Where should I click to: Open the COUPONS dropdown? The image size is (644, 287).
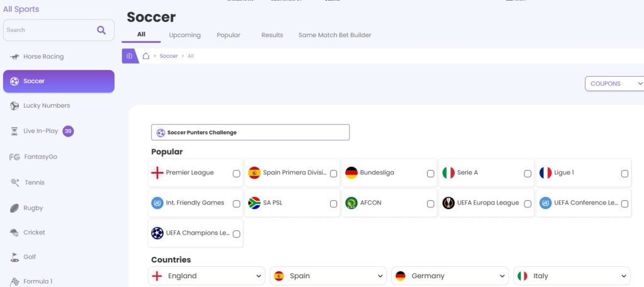click(615, 83)
